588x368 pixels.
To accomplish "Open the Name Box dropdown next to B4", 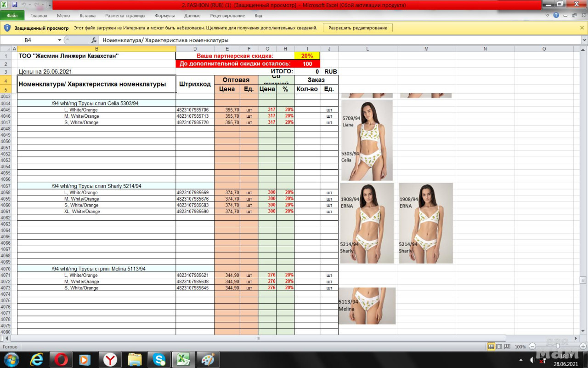I will point(59,40).
